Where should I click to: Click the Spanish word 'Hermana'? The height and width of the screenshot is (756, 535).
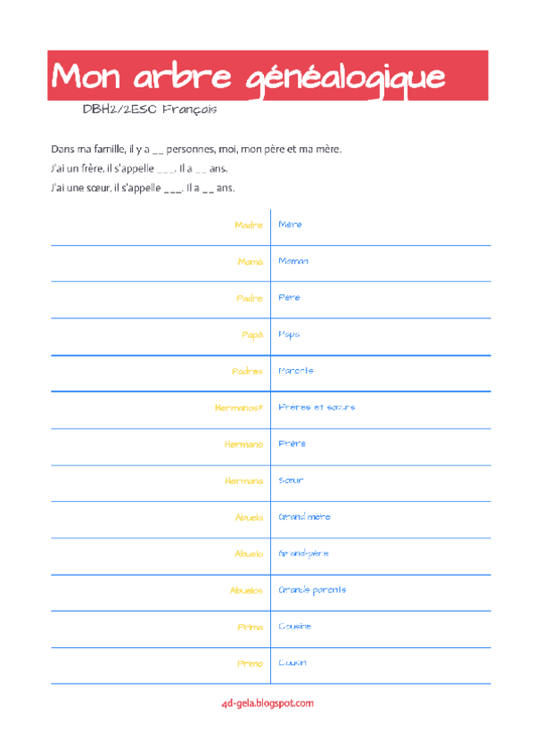click(244, 481)
